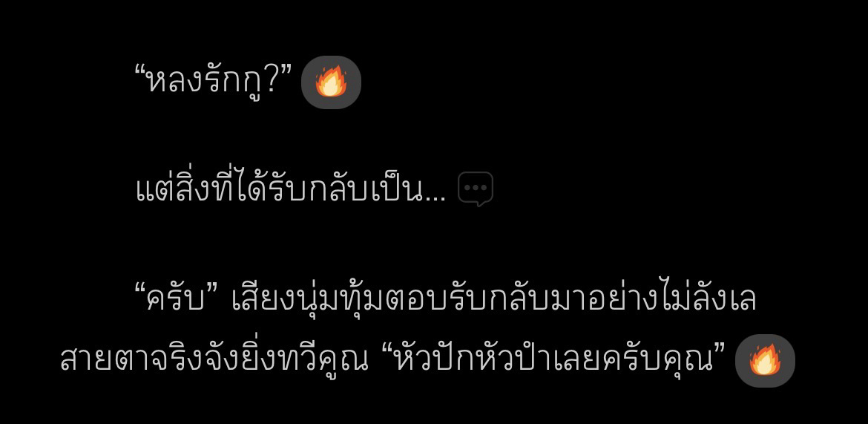Tap the fire reaction badge after “หัวปักหัวปำเลยครับคุณ”
The height and width of the screenshot is (424, 868).
coord(765,360)
